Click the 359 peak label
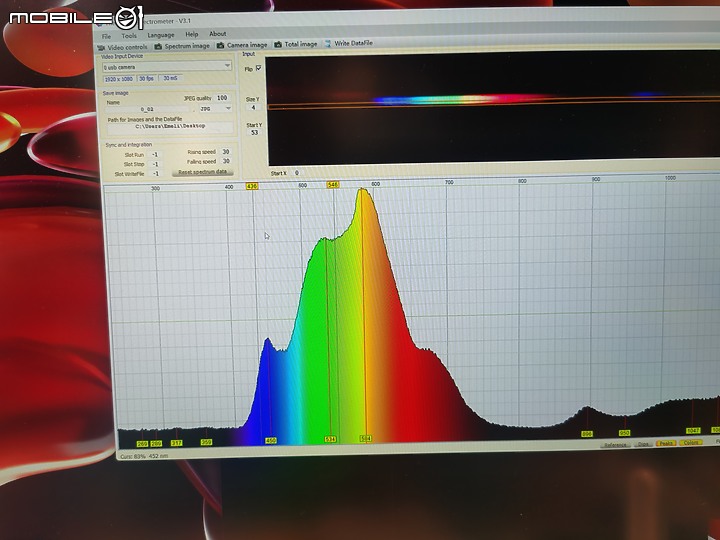Image resolution: width=720 pixels, height=540 pixels. coord(207,442)
